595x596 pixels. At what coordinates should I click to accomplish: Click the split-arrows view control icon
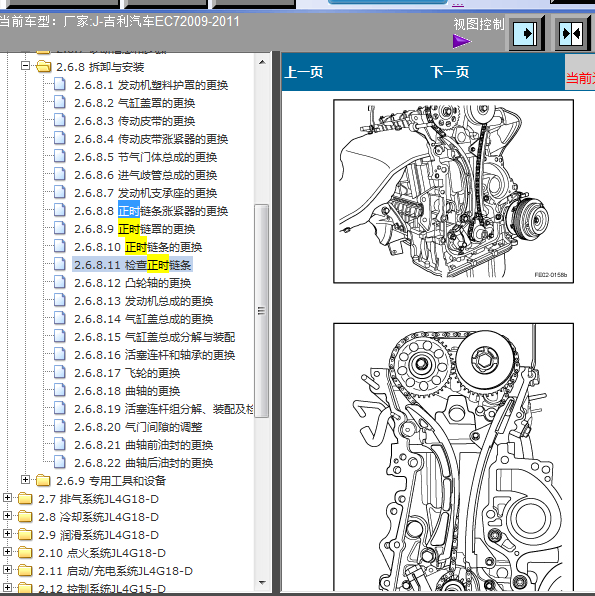point(572,33)
